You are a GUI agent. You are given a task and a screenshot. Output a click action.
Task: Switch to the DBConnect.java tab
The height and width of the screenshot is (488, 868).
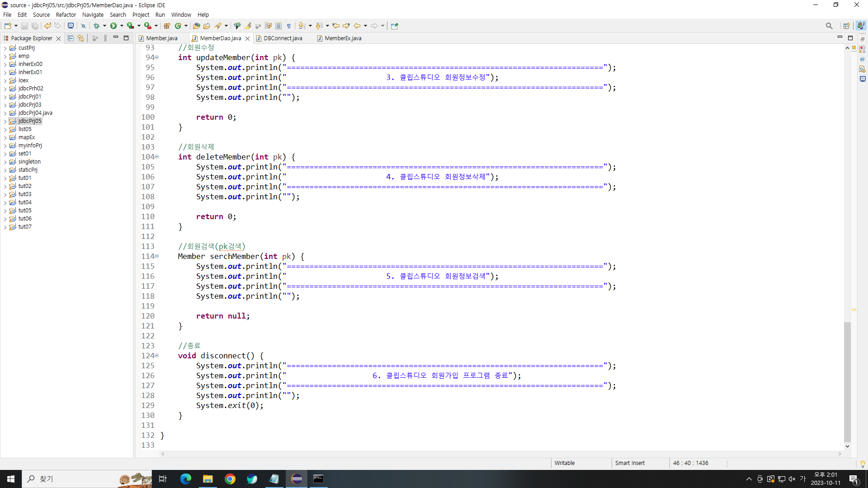tap(283, 38)
